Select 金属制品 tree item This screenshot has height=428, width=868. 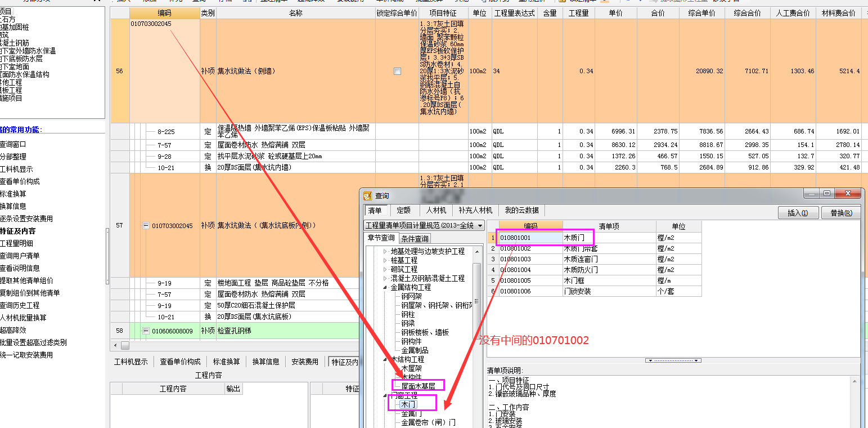[415, 350]
